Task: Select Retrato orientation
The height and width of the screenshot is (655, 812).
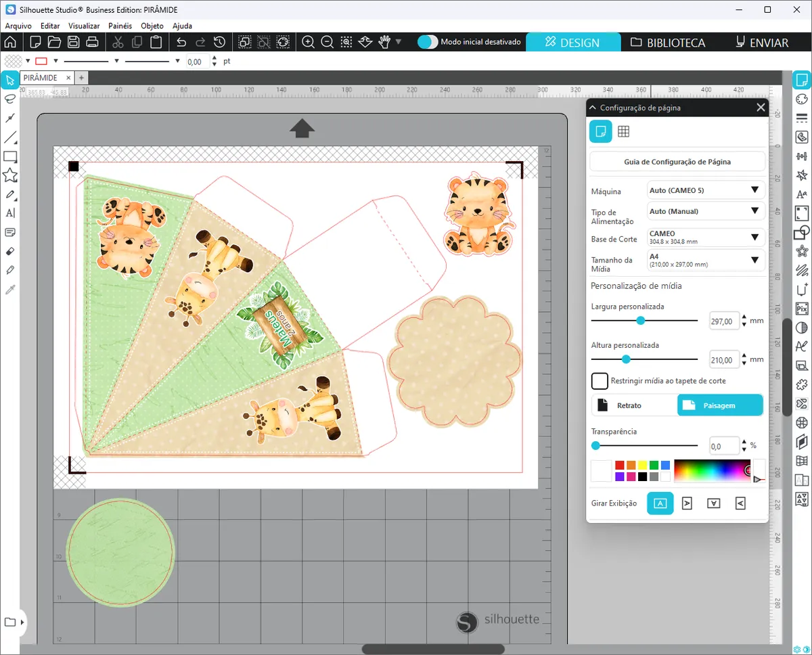Action: [633, 405]
